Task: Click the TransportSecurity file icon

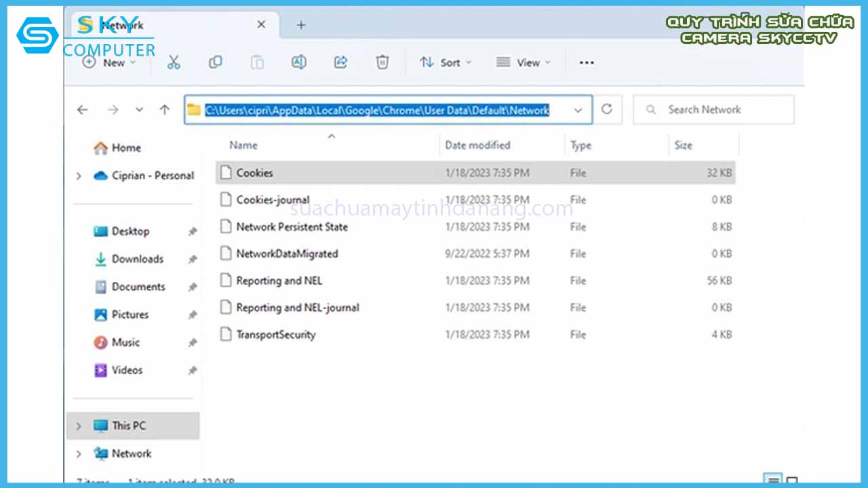Action: tap(226, 334)
